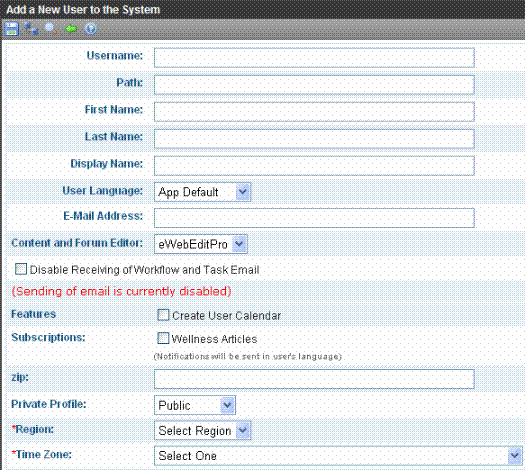Open the Select Region dropdown
This screenshot has width=525, height=470.
tap(202, 430)
